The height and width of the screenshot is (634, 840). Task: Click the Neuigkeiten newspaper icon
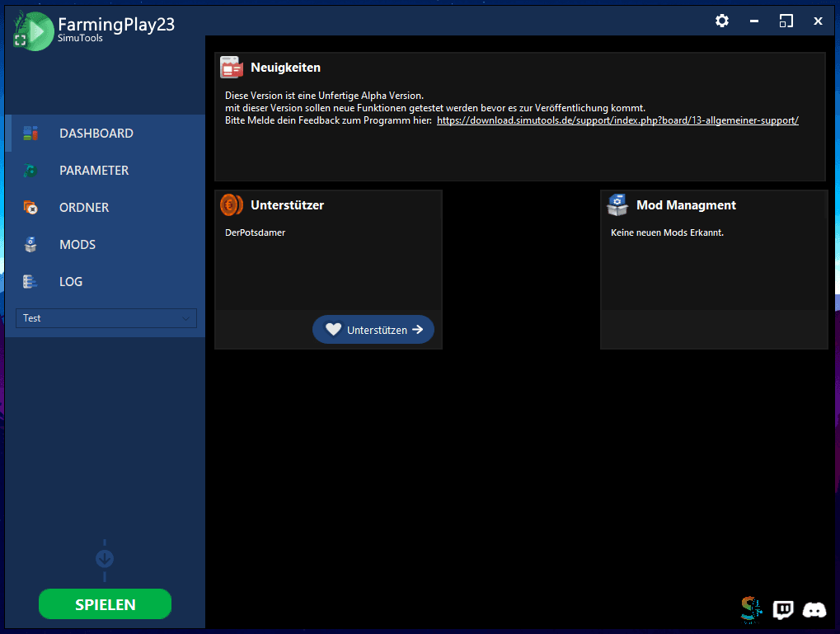232,68
